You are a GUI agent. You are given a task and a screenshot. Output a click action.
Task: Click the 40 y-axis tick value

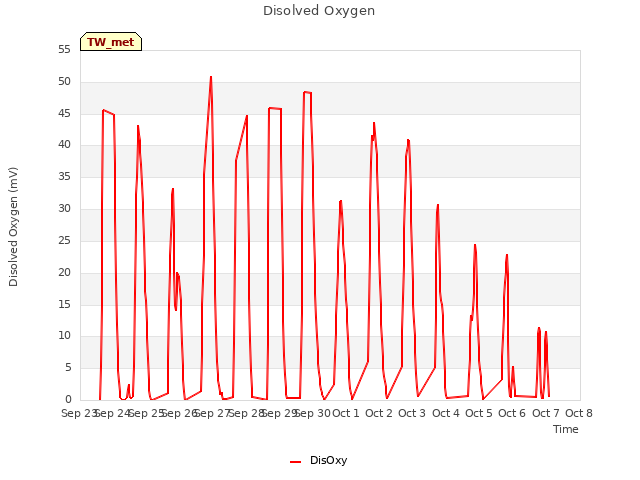64,144
